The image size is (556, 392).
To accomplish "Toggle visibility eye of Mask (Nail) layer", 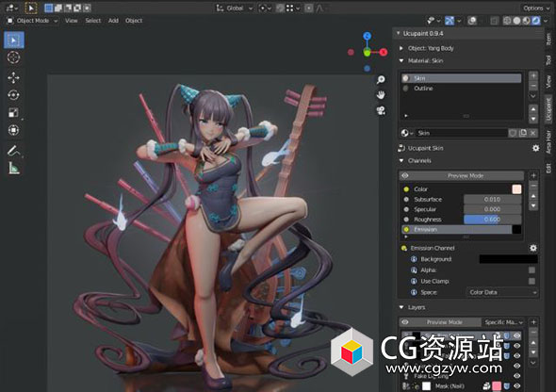I will [x=517, y=386].
